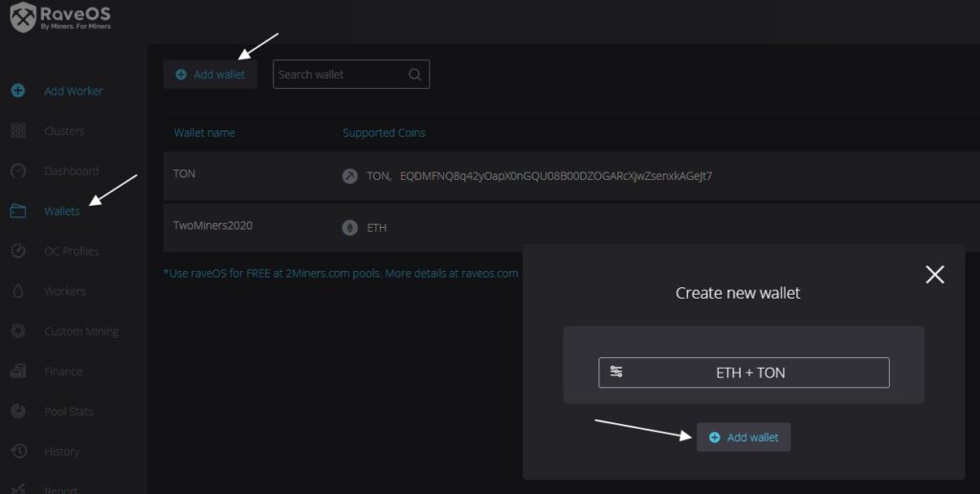This screenshot has width=980, height=494.
Task: Click the Workers droplet icon
Action: click(18, 291)
